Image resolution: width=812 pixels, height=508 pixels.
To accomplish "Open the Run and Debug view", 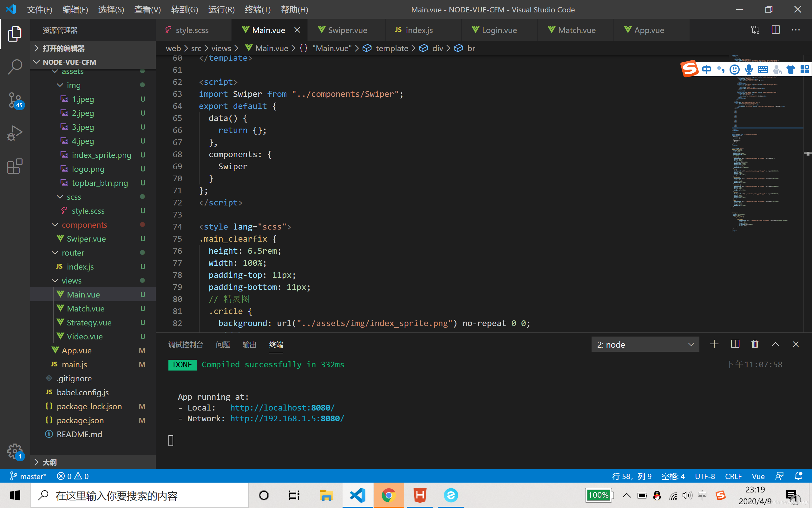I will (15, 133).
